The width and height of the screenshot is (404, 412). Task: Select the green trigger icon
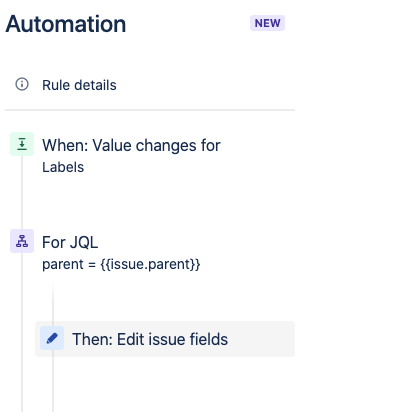click(x=22, y=144)
